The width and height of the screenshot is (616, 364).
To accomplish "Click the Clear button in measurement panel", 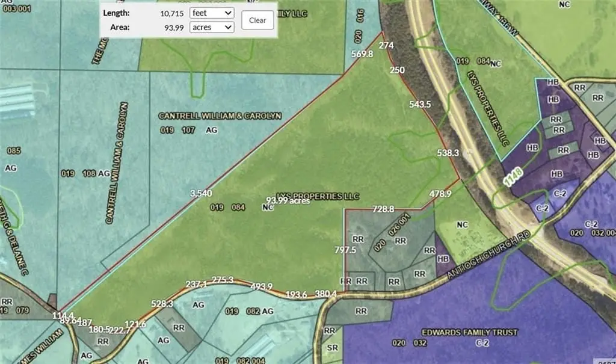I will 257,20.
